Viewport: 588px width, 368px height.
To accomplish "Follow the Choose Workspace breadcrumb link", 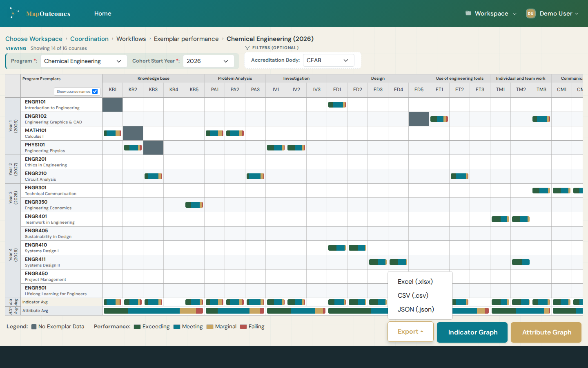I will (34, 39).
